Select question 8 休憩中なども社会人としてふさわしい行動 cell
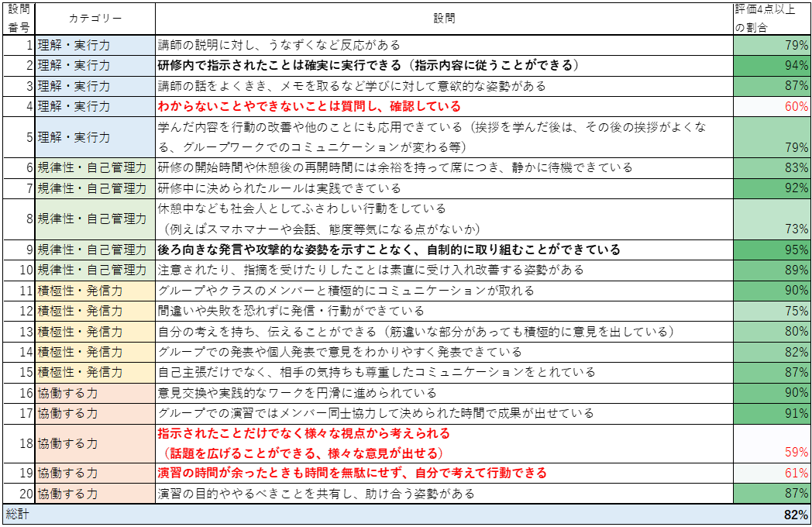 pyautogui.click(x=444, y=219)
